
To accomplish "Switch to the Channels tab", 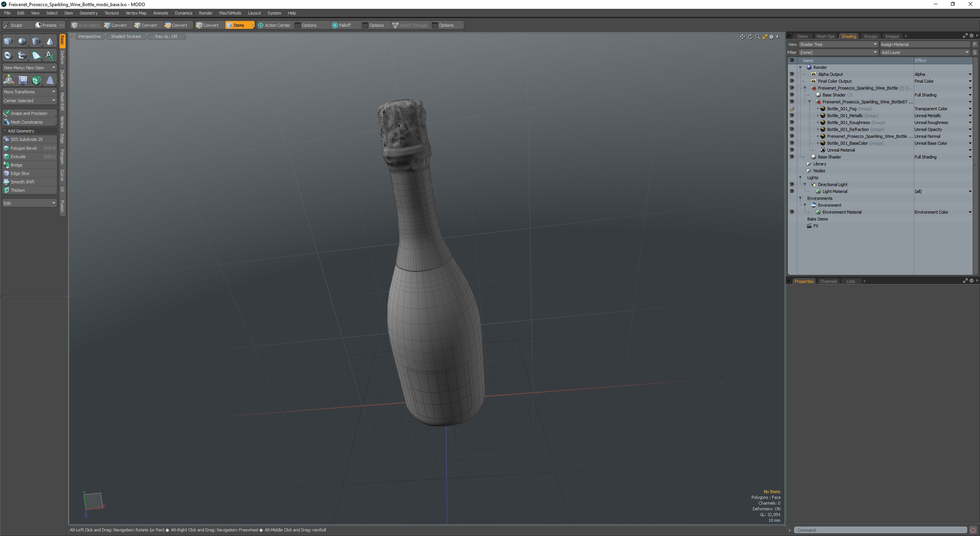I will [x=828, y=281].
